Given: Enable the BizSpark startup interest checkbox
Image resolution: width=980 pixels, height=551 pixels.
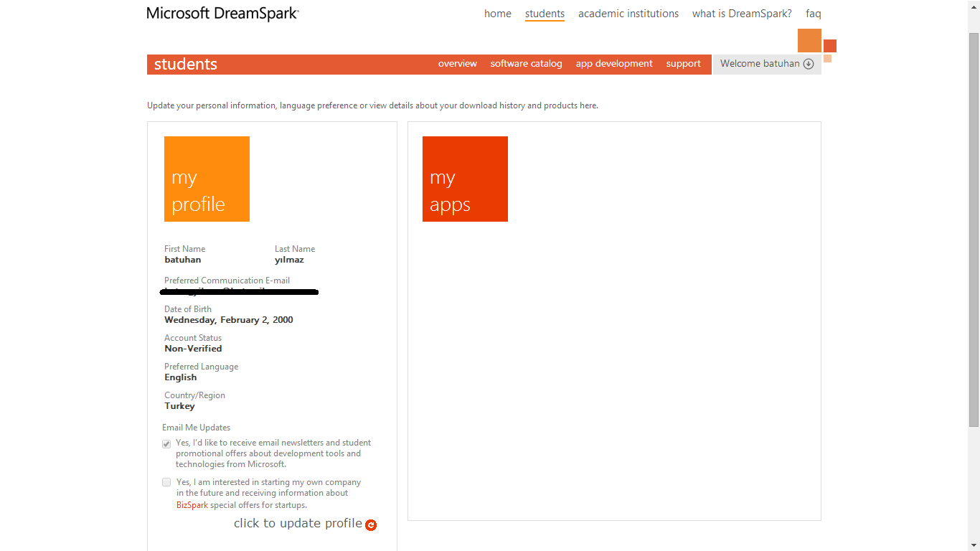Looking at the screenshot, I should tap(166, 482).
